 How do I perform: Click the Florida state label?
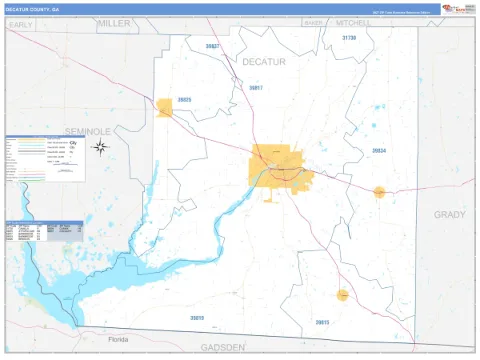pyautogui.click(x=118, y=340)
